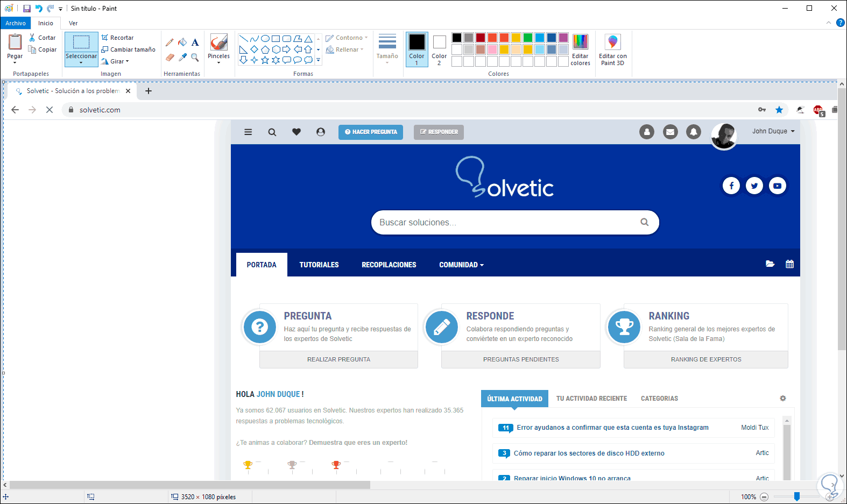Open the Rellenar fill dropdown
This screenshot has width=847, height=504.
345,49
